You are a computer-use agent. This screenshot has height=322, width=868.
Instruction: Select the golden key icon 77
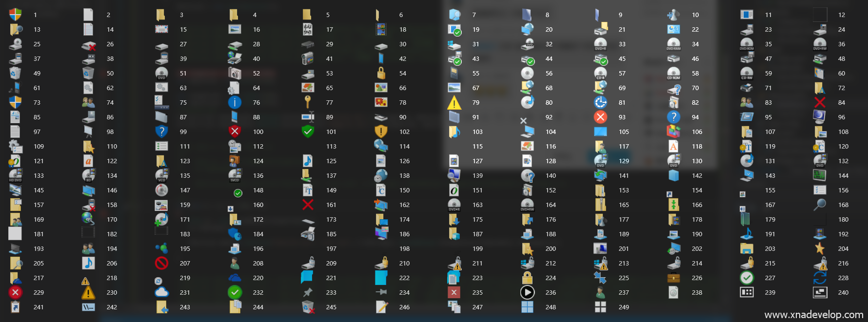click(308, 102)
